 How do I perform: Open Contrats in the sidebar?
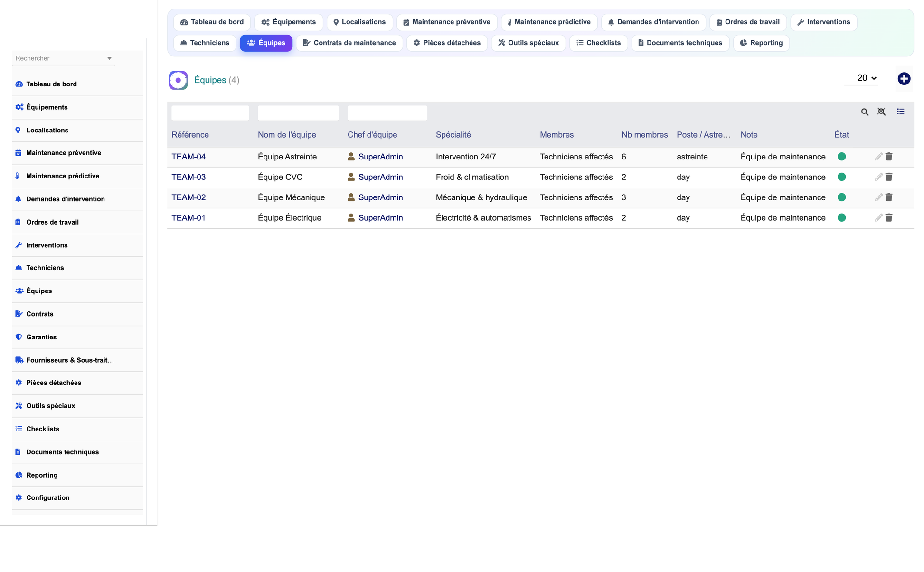tap(77, 314)
